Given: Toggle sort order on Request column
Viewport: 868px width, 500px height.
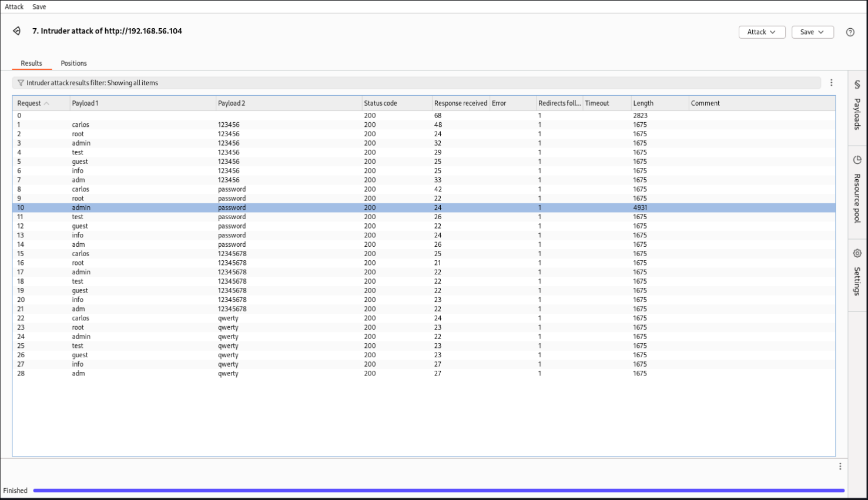Looking at the screenshot, I should coord(33,103).
